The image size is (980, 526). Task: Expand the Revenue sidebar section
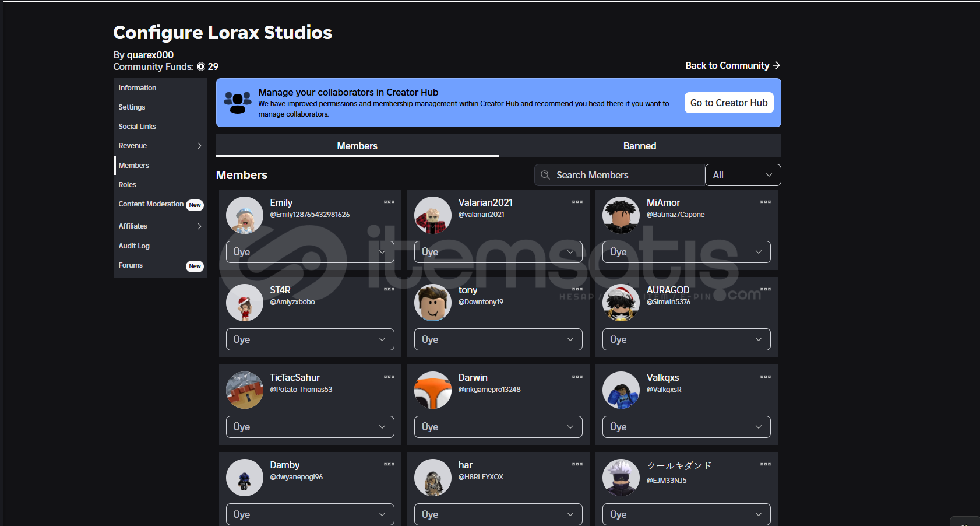point(199,146)
